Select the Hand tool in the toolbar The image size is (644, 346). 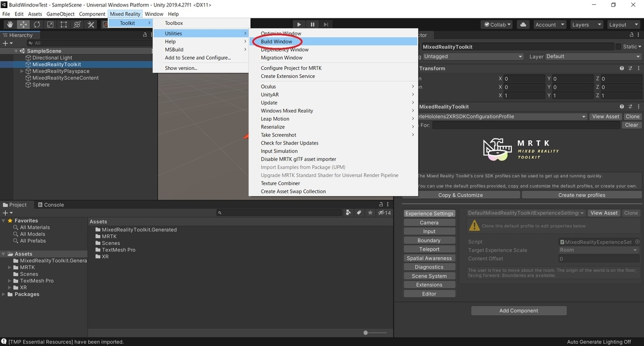point(10,25)
